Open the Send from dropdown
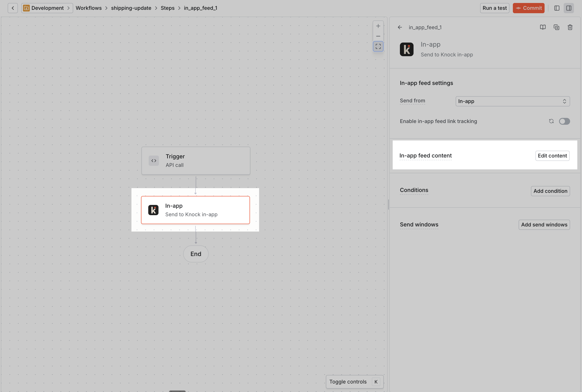 [x=512, y=101]
